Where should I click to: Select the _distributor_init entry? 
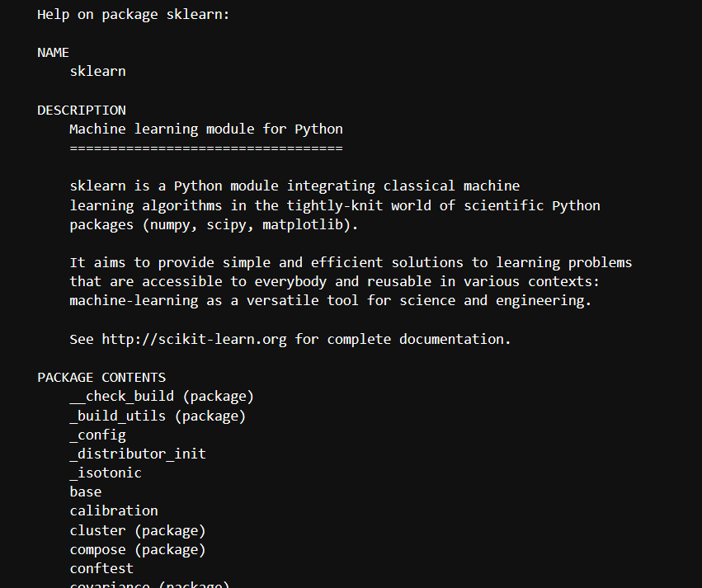(138, 454)
